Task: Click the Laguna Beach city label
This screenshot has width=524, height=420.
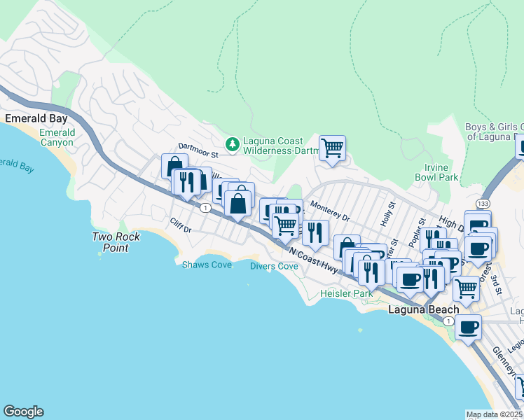Action: [x=423, y=310]
